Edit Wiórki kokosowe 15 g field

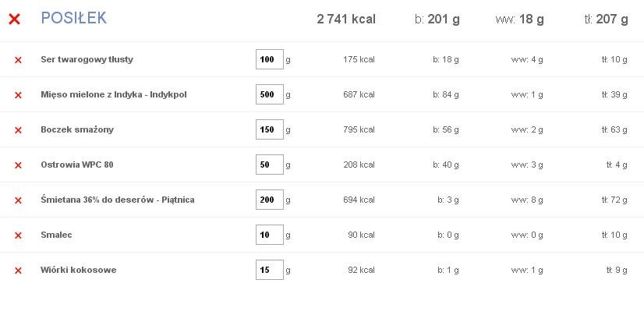point(270,270)
